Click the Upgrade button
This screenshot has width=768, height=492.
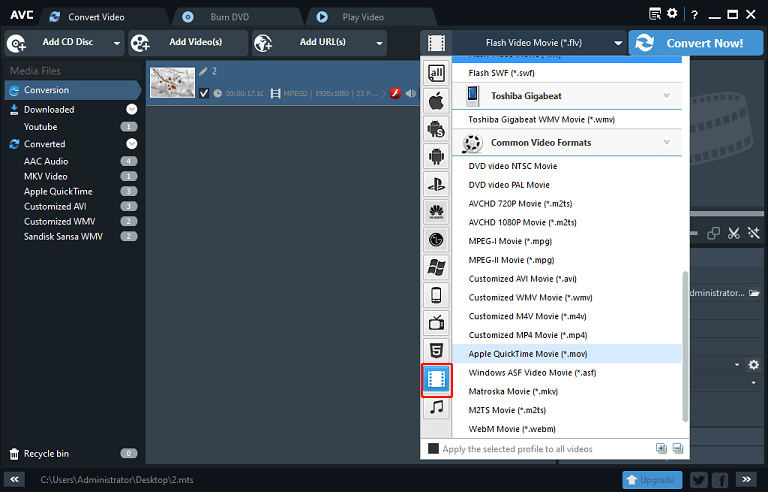coord(652,480)
